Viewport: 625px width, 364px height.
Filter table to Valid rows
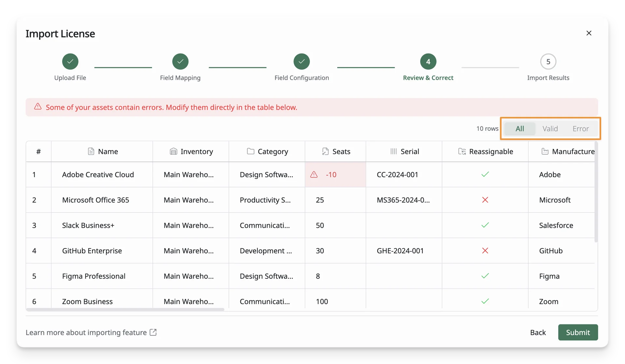tap(550, 129)
